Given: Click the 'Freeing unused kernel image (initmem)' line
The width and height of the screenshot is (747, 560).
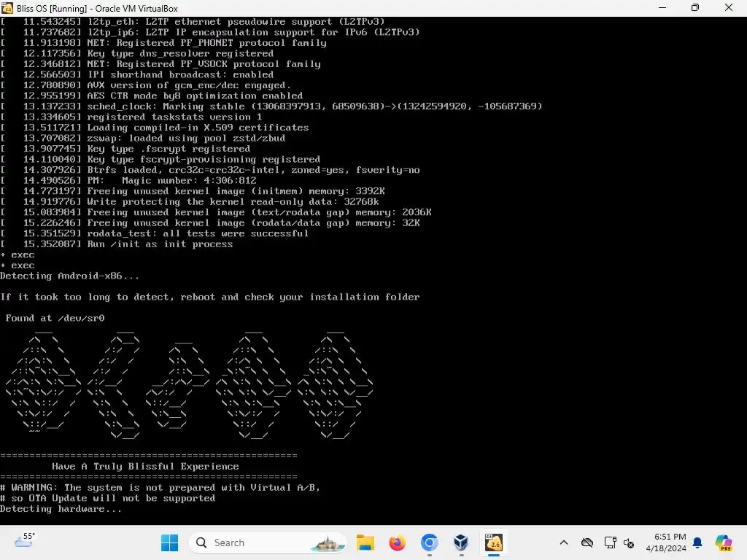Looking at the screenshot, I should point(193,191).
